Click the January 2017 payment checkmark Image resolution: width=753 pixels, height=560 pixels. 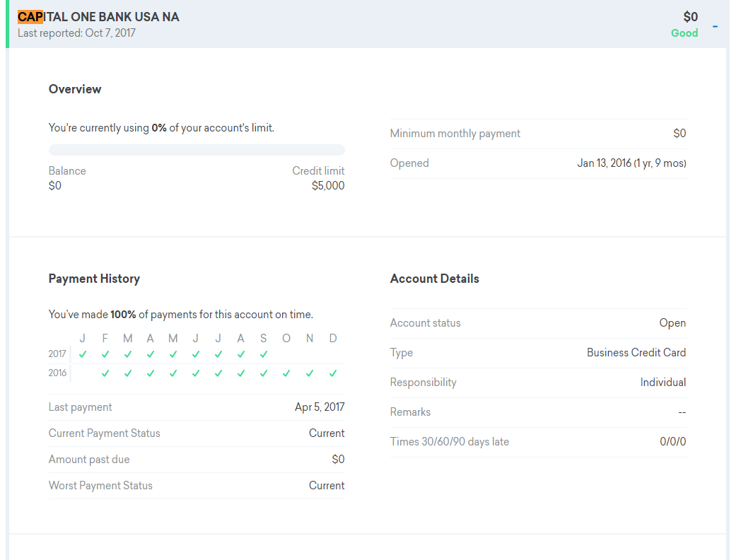click(x=83, y=354)
